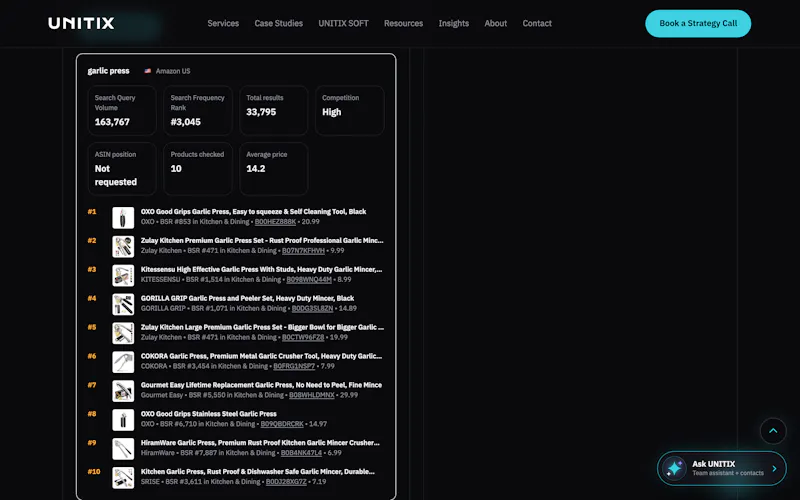The image size is (800, 500).
Task: Click the scroll-to-top arrow button
Action: 773,431
